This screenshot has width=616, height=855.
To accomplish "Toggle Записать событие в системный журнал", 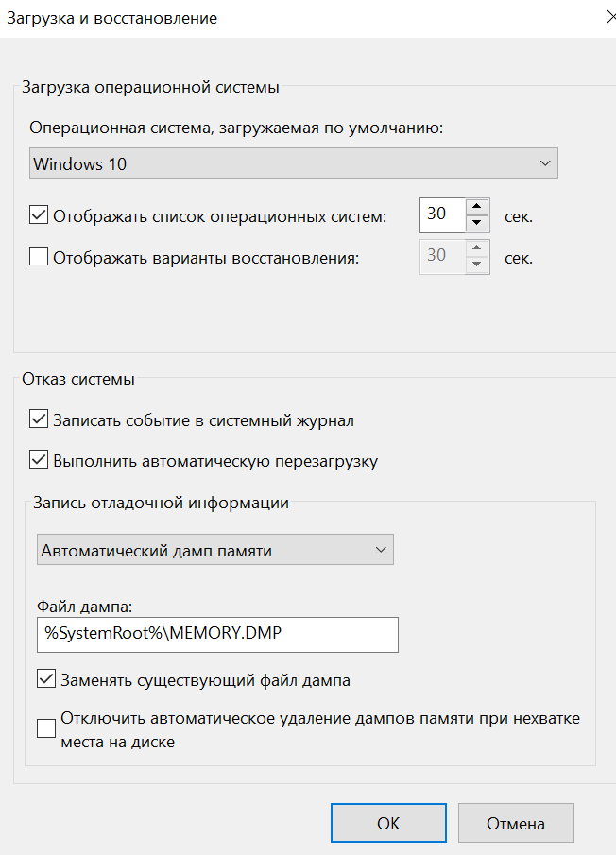I will (38, 419).
